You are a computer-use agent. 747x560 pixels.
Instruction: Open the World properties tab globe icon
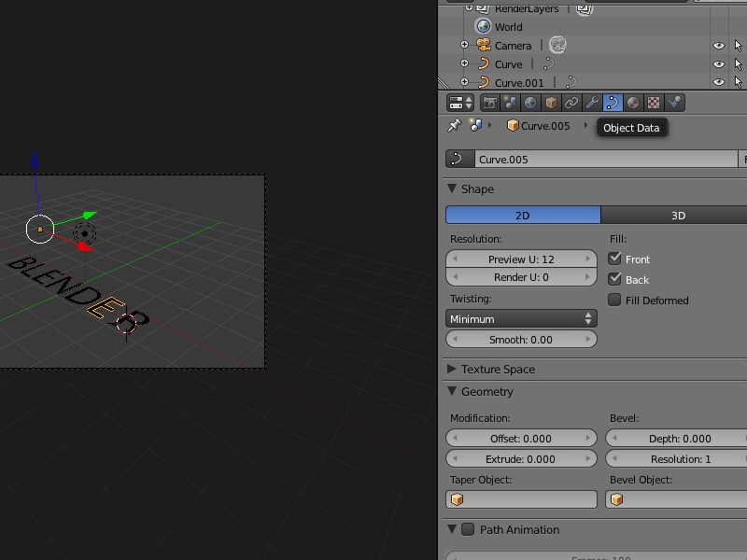click(530, 103)
